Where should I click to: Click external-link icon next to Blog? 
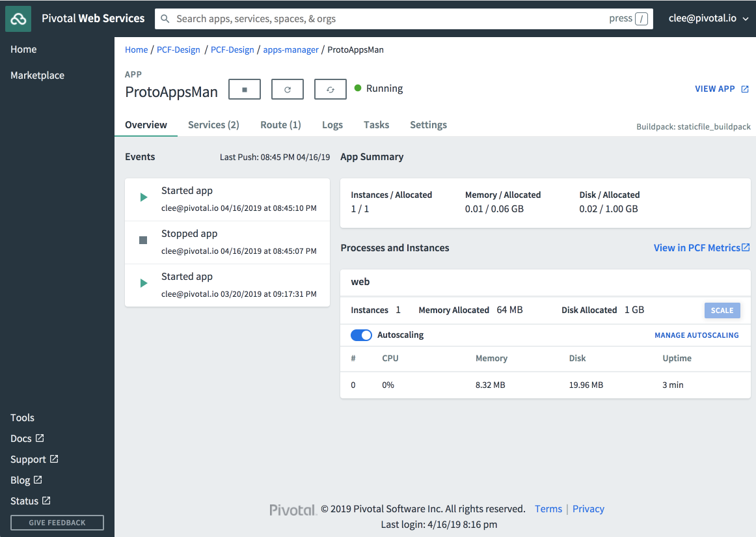coord(38,480)
